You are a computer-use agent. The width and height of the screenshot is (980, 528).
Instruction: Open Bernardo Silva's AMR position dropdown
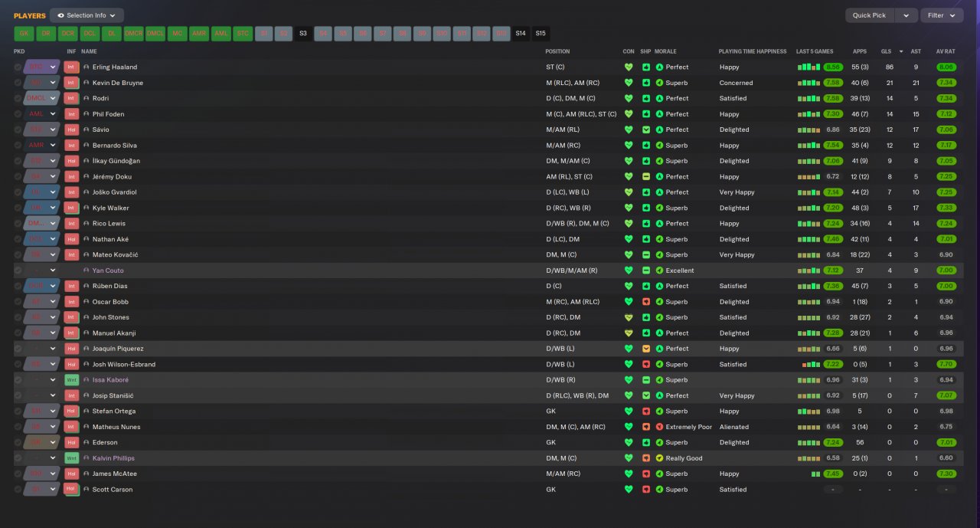(x=41, y=146)
